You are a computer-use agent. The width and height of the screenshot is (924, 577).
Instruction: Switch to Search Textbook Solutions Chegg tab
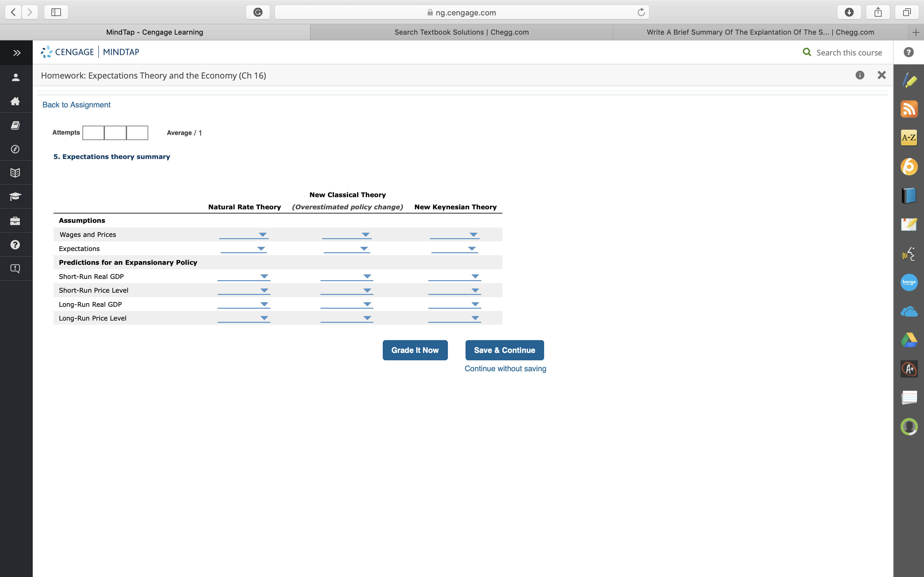tap(461, 32)
